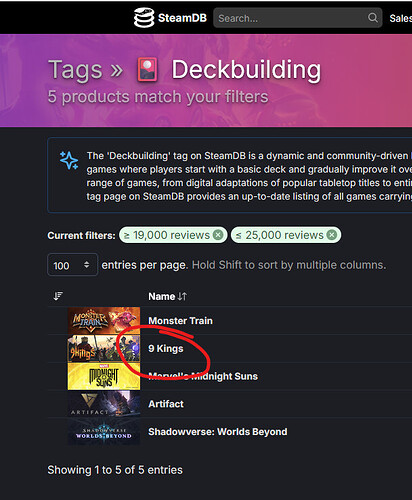Screen dimensions: 412x500
Task: Click the Deckbuilding tag card icon
Action: click(147, 70)
